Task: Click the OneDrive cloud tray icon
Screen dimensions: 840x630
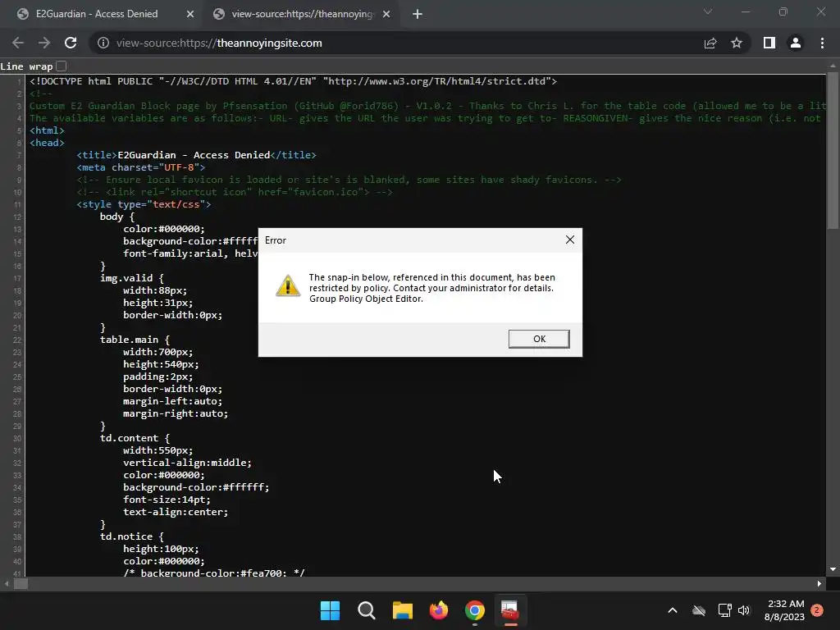Action: point(699,610)
